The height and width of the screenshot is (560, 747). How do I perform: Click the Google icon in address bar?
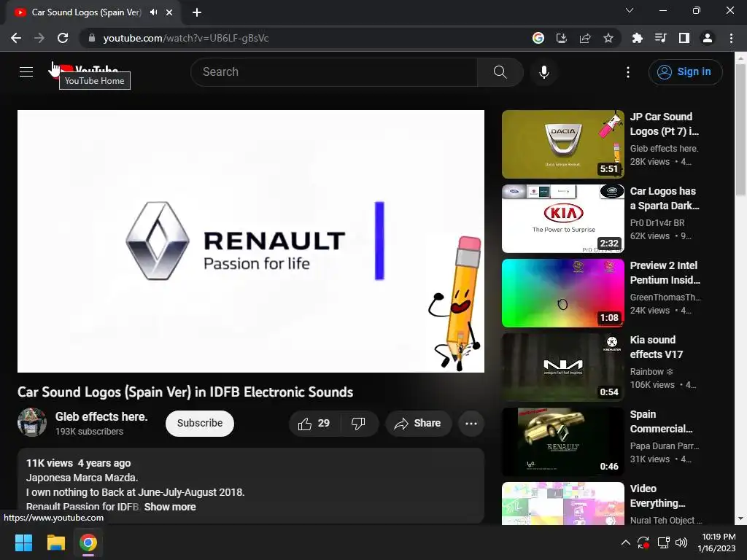point(538,38)
